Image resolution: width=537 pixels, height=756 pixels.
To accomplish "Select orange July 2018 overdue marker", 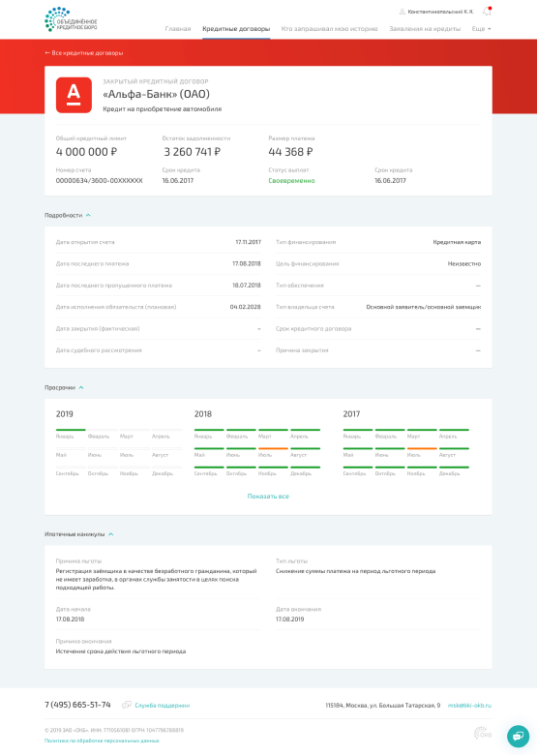I will pos(273,449).
